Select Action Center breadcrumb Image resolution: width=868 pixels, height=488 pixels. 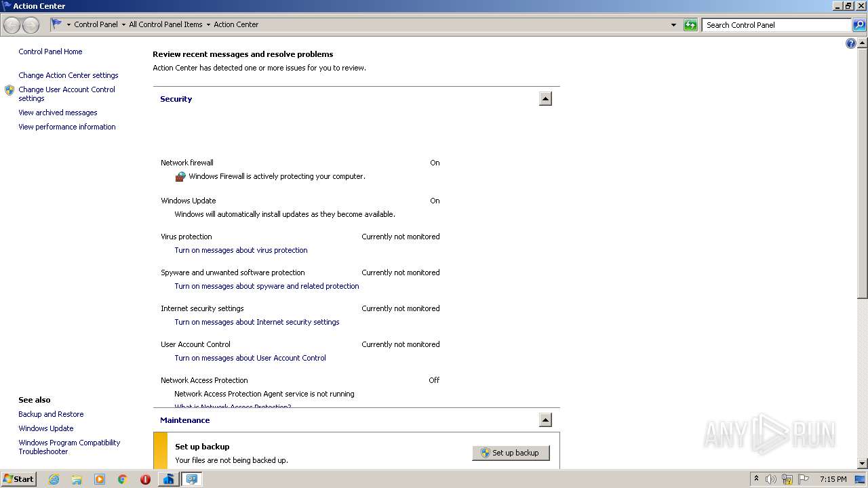tap(236, 24)
